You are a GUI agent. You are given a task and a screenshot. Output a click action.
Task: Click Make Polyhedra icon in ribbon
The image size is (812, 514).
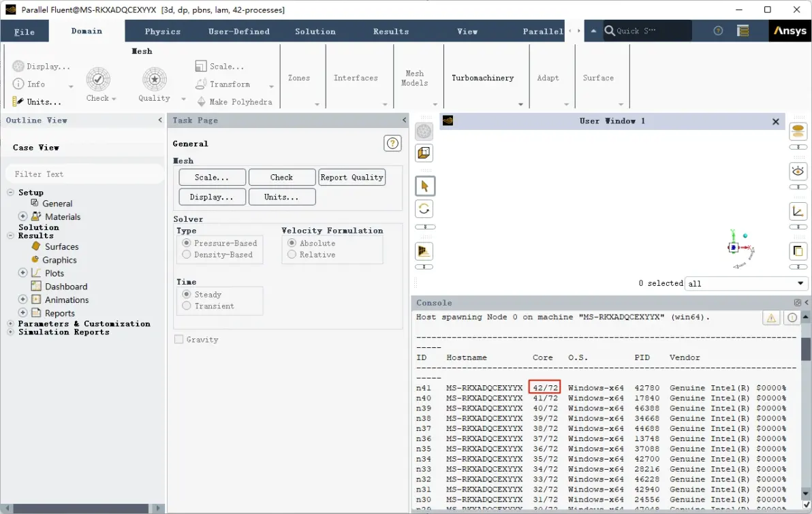pos(202,102)
